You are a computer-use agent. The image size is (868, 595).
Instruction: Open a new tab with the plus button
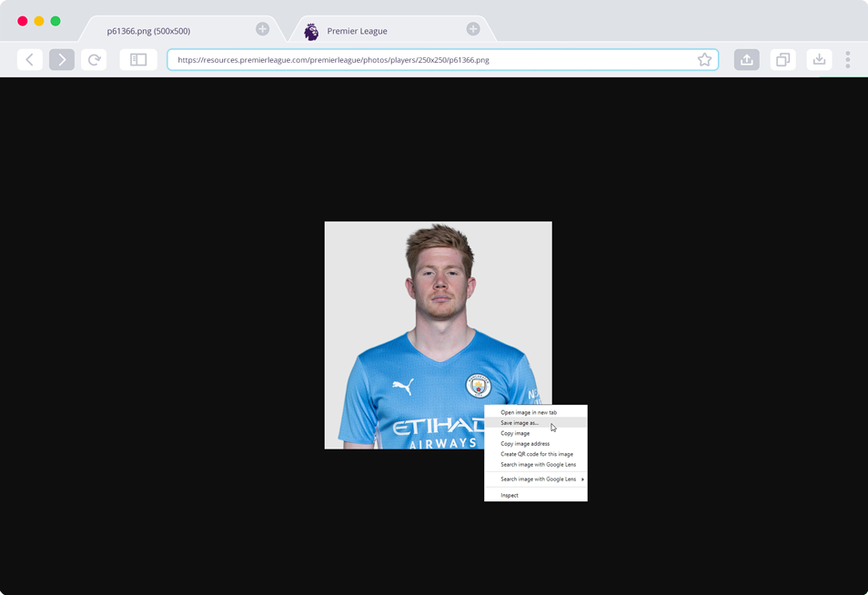(x=472, y=28)
